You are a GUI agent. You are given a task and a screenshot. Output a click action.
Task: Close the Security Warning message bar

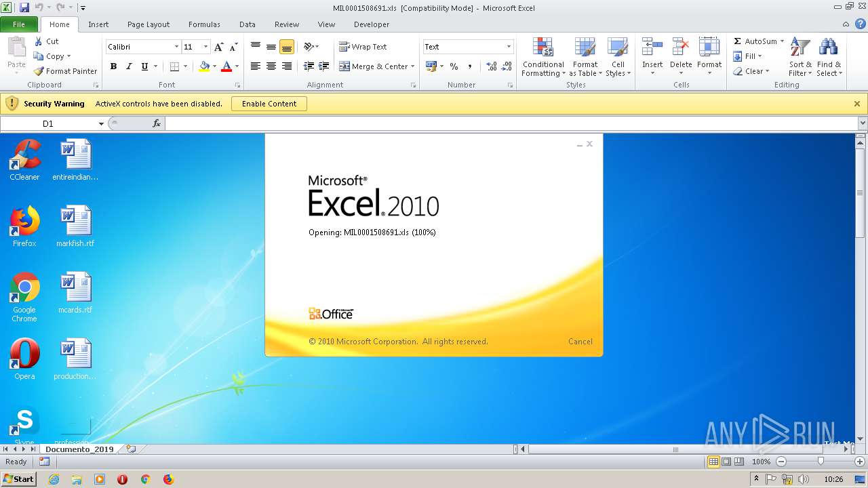click(x=857, y=104)
